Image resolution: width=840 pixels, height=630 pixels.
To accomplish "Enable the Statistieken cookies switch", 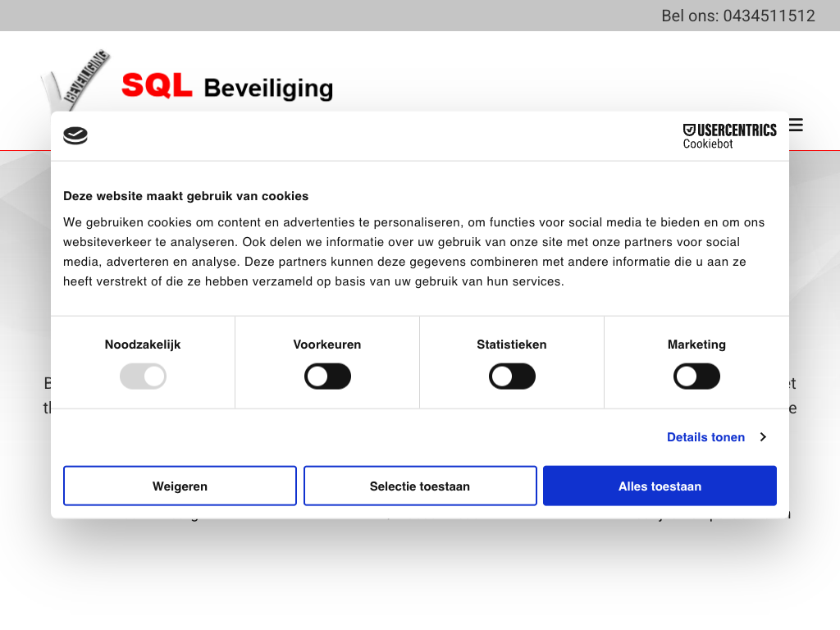I will [x=512, y=377].
